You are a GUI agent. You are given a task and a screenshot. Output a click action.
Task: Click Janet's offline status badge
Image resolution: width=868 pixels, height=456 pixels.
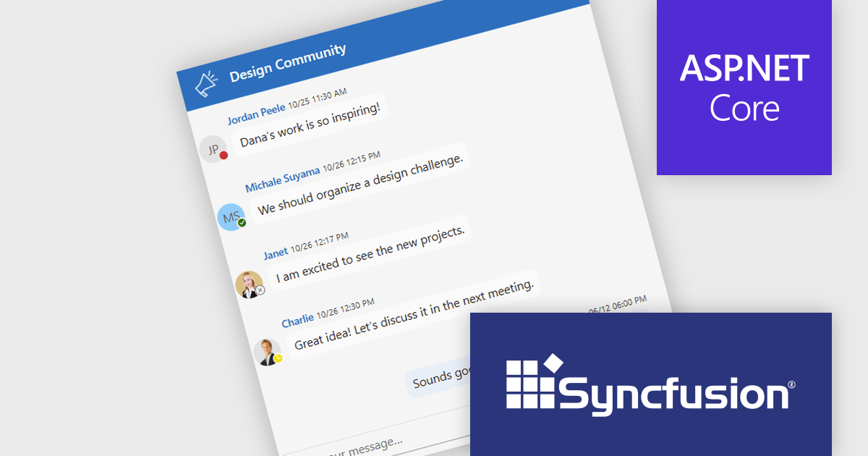260,290
